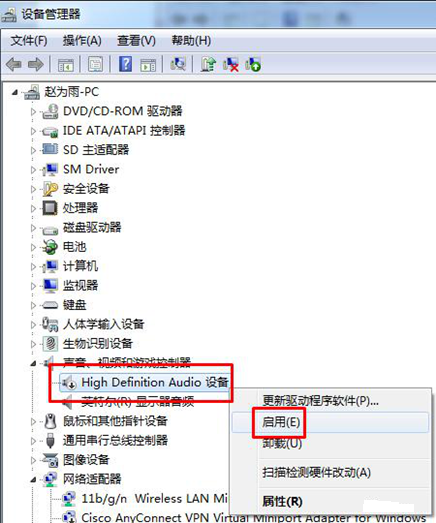Click the properties toolbar icon
The height and width of the screenshot is (523, 436).
95,64
